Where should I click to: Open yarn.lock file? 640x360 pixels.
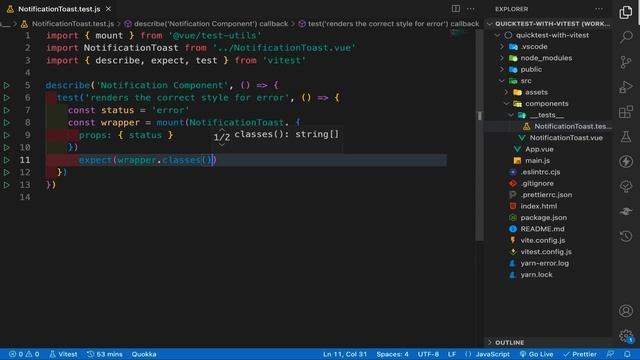tap(548, 275)
